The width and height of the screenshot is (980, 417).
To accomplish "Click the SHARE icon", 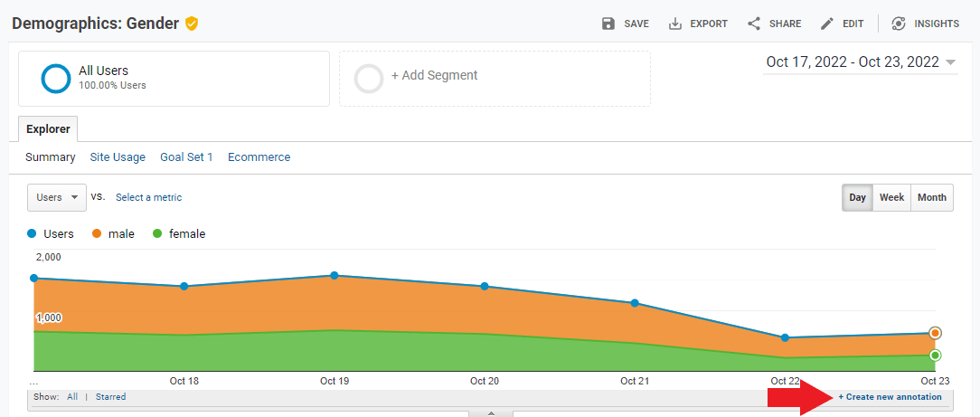I will tap(754, 24).
